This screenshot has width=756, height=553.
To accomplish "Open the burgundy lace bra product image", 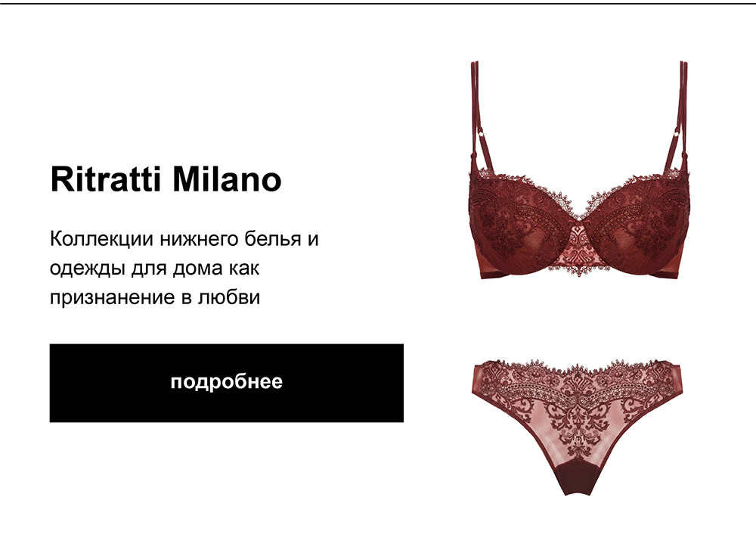I will pos(578,170).
